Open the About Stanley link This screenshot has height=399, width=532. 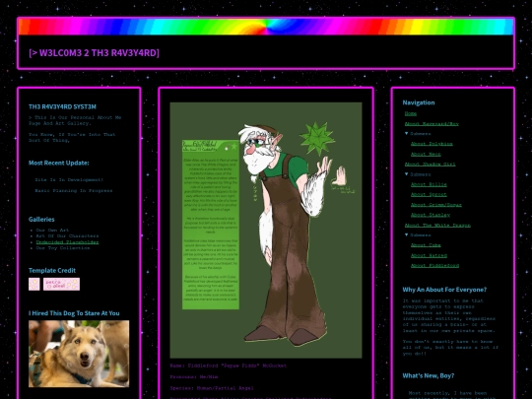pos(431,215)
